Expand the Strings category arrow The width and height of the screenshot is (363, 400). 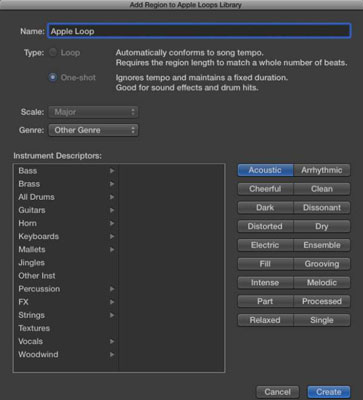tap(112, 315)
